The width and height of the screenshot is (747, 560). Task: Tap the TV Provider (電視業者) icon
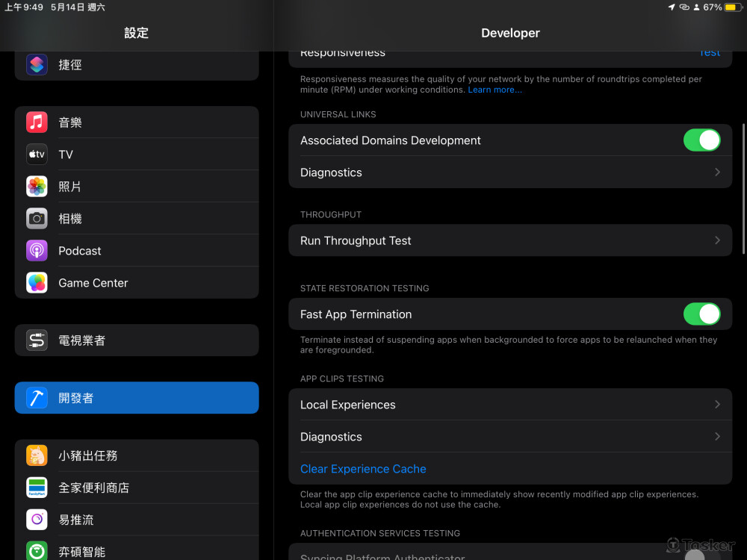37,340
